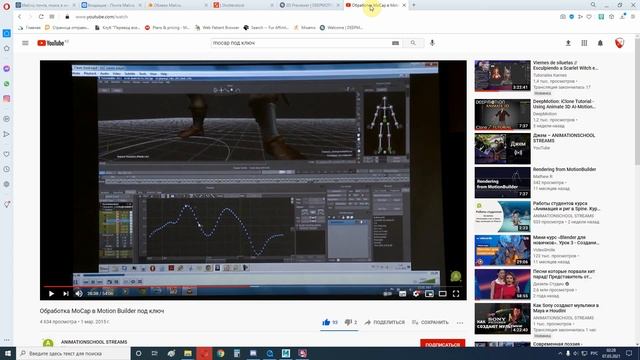Viewport: 640px width, 360px height.
Task: Click the ПОДЕЛИТЬСЯ share button
Action: coord(384,322)
